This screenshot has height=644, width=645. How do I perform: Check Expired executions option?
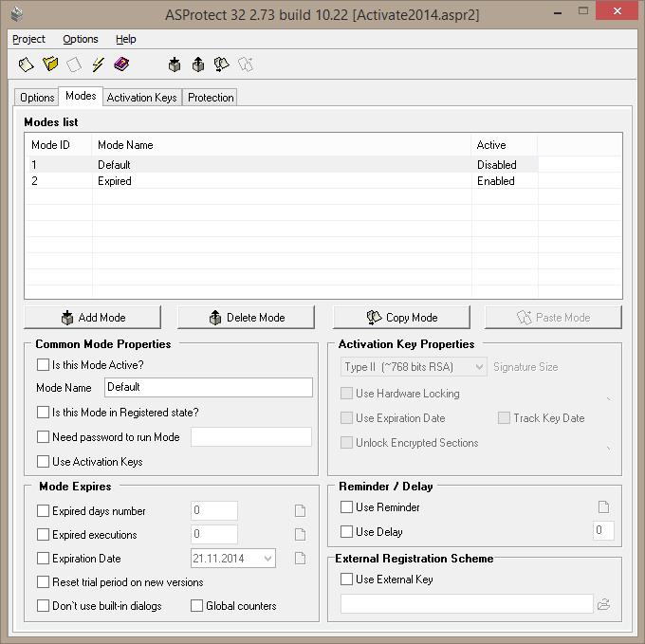click(x=43, y=535)
